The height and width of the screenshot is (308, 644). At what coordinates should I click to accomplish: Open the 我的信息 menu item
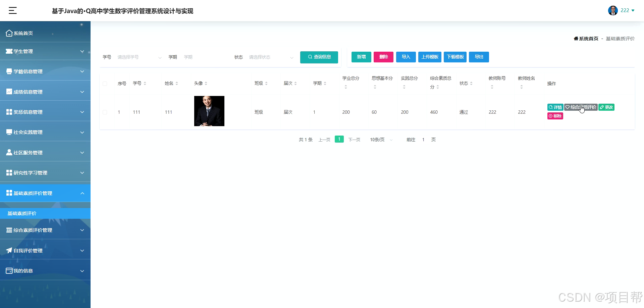pyautogui.click(x=45, y=271)
